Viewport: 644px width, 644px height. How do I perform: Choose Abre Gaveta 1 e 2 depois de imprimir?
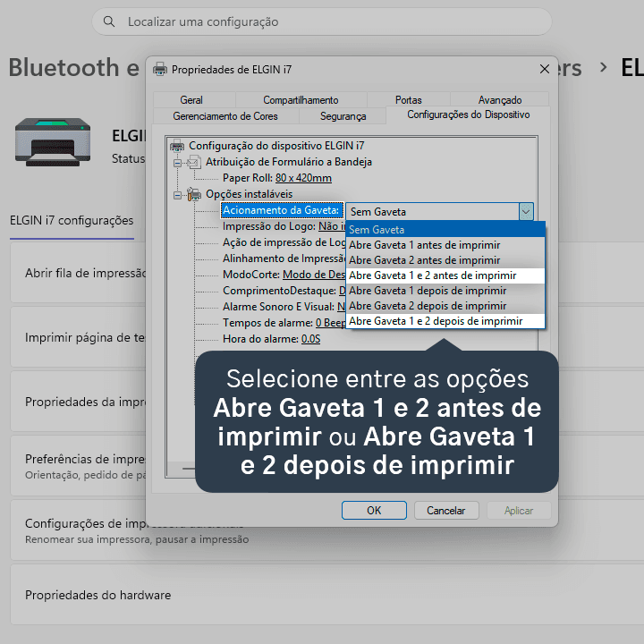click(x=445, y=321)
